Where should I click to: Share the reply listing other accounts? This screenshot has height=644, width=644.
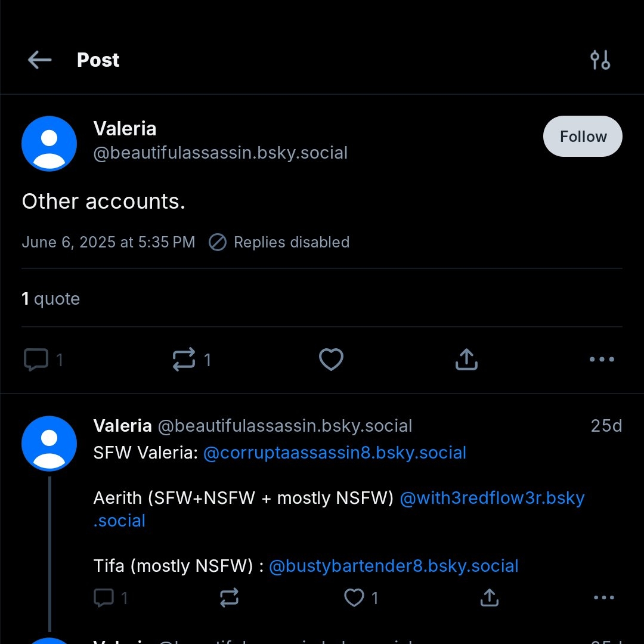click(489, 597)
